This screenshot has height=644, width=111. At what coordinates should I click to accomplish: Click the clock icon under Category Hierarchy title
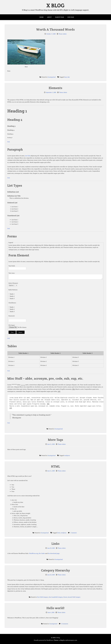(x=46, y=575)
